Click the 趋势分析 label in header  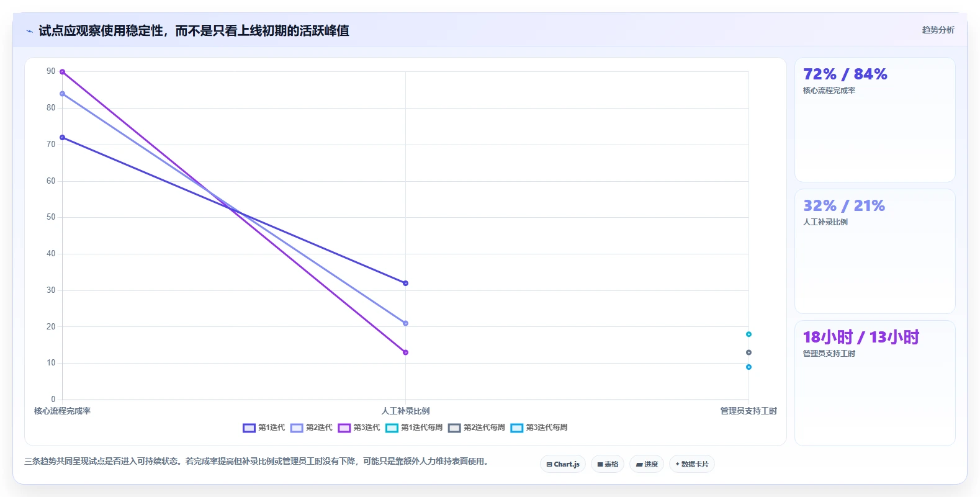point(938,30)
